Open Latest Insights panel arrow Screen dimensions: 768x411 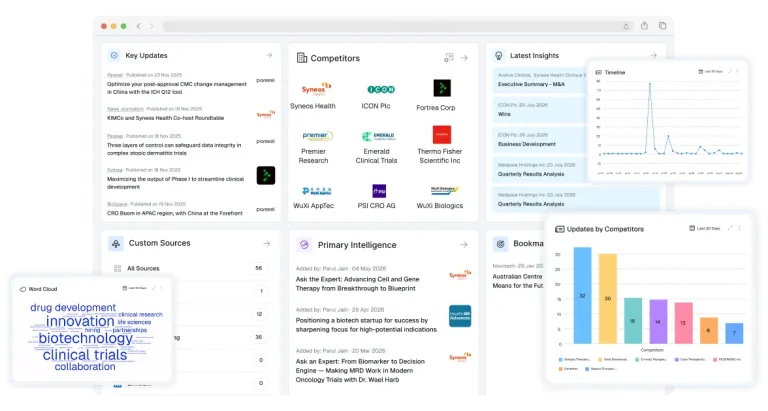click(x=653, y=55)
